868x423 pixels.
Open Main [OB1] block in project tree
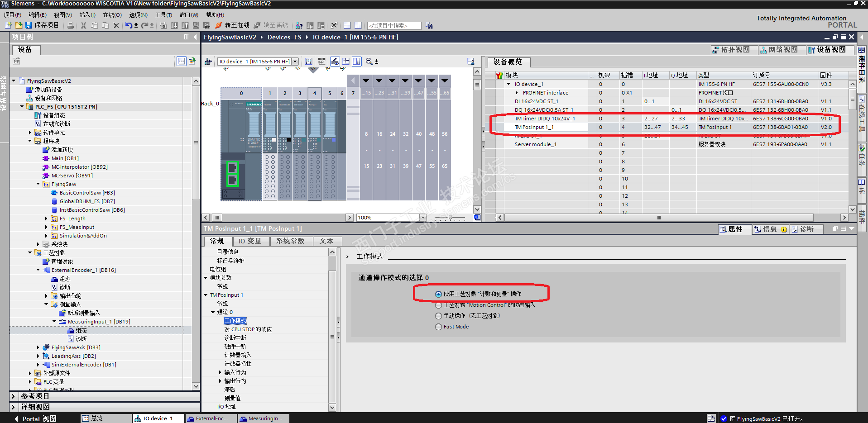(x=65, y=158)
